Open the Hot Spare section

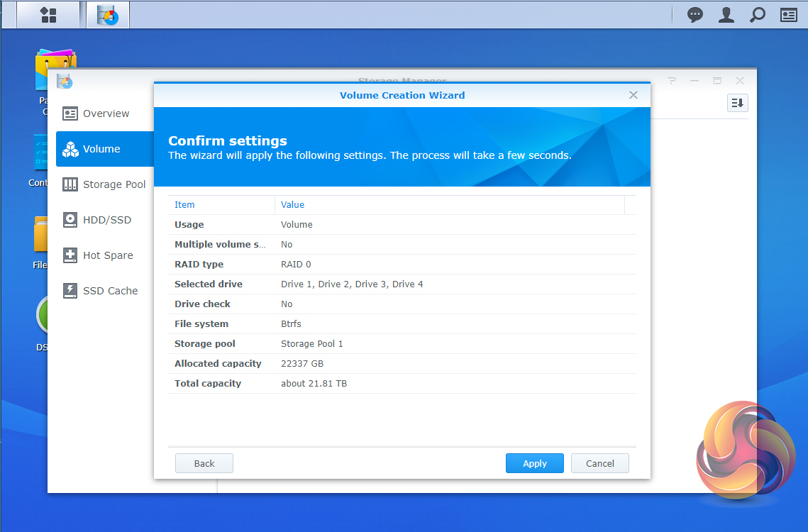point(105,255)
